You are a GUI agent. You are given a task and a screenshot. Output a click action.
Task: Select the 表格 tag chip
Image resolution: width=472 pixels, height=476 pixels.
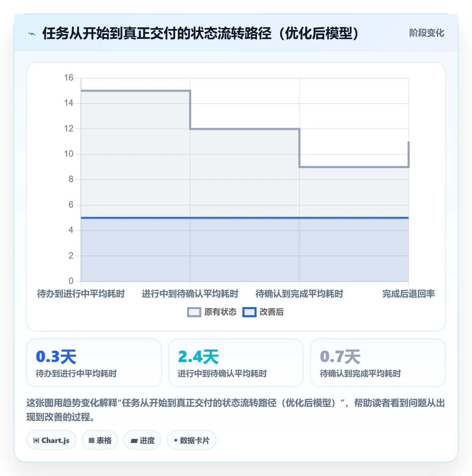(100, 440)
